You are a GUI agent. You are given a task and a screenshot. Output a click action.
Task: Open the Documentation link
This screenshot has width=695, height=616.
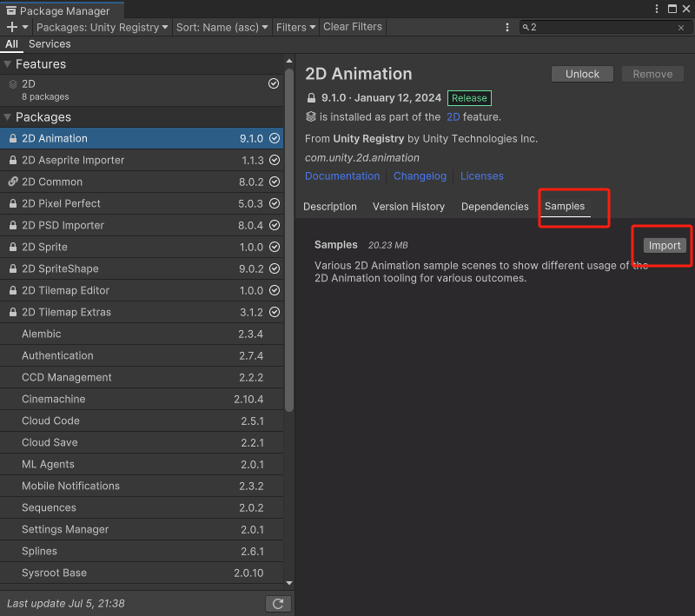[x=342, y=176]
